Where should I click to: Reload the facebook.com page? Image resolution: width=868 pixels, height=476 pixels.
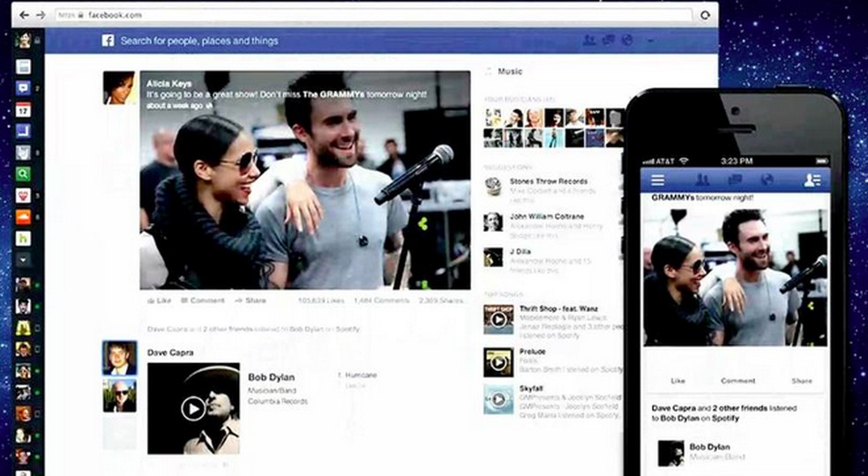[x=705, y=16]
